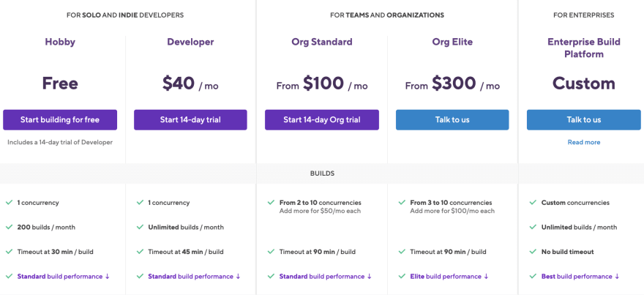Select the Org Elite plan heading

[x=452, y=42]
